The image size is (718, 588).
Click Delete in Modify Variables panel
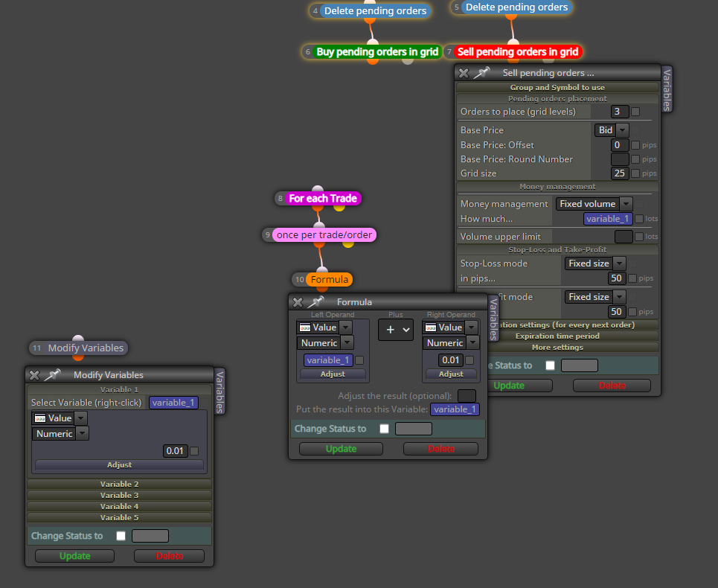(169, 556)
